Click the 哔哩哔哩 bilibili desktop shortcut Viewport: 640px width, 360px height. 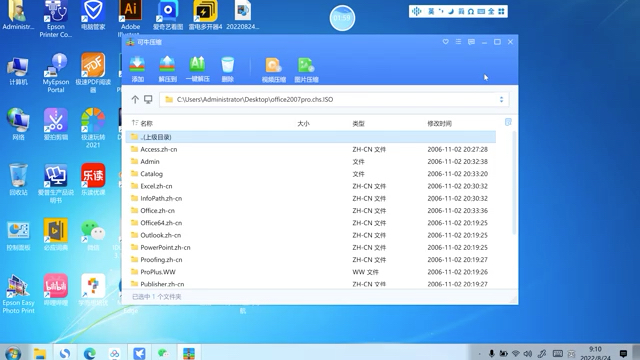tap(56, 290)
